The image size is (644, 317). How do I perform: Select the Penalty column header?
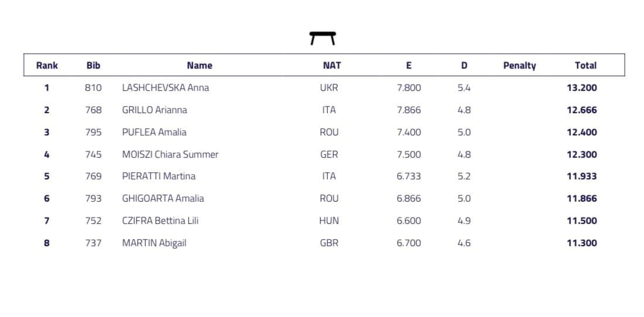tap(519, 66)
